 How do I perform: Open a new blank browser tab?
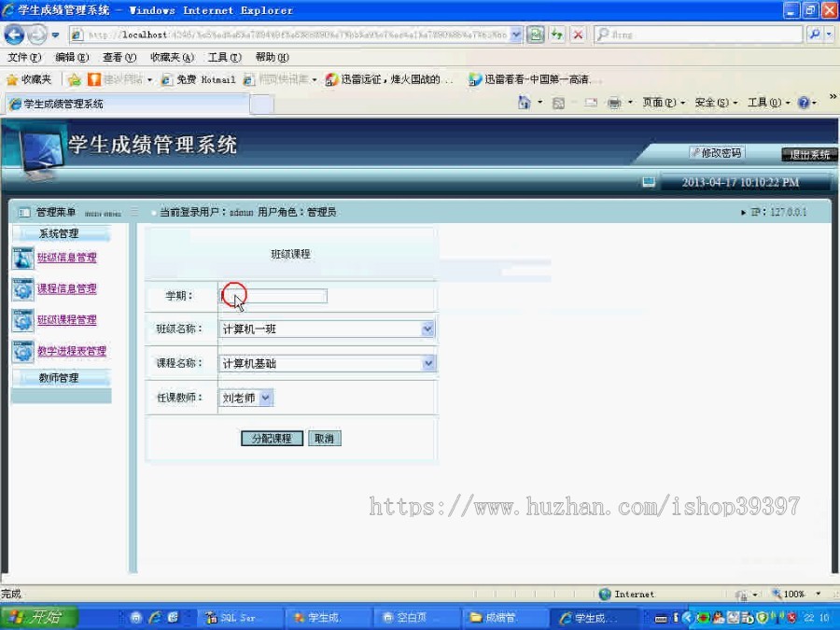[262, 105]
